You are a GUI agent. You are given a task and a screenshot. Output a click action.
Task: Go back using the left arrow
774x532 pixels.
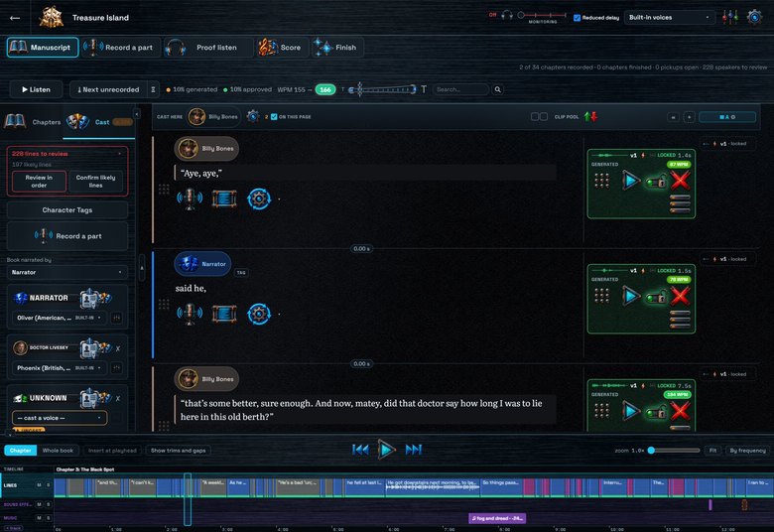[x=15, y=18]
